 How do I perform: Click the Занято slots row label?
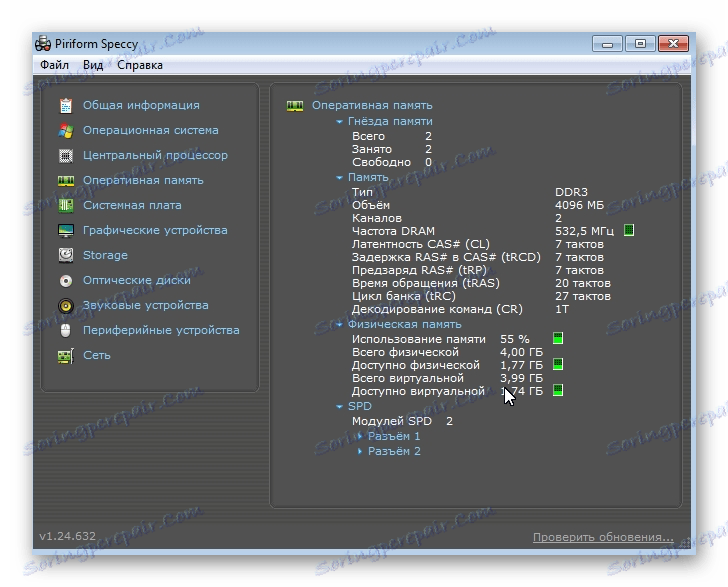372,150
